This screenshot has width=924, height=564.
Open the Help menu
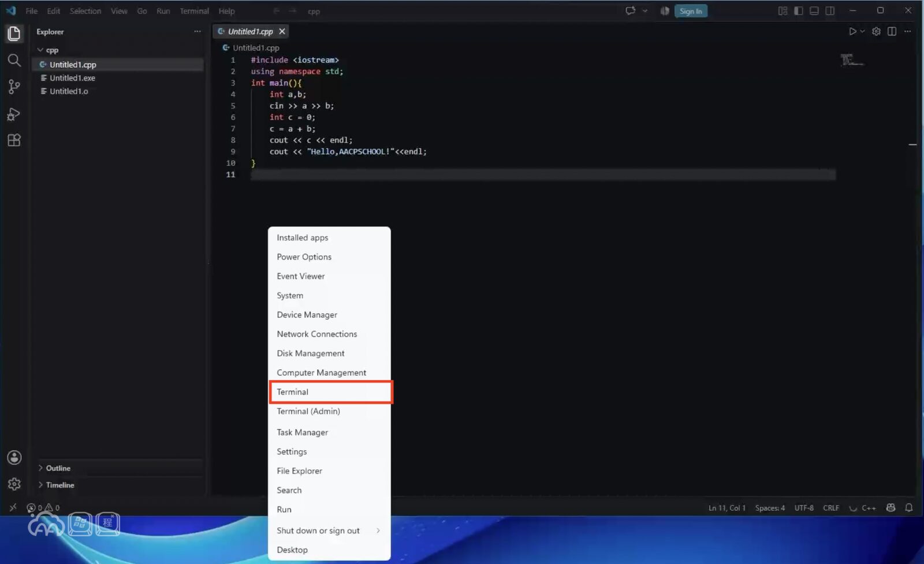pyautogui.click(x=226, y=11)
